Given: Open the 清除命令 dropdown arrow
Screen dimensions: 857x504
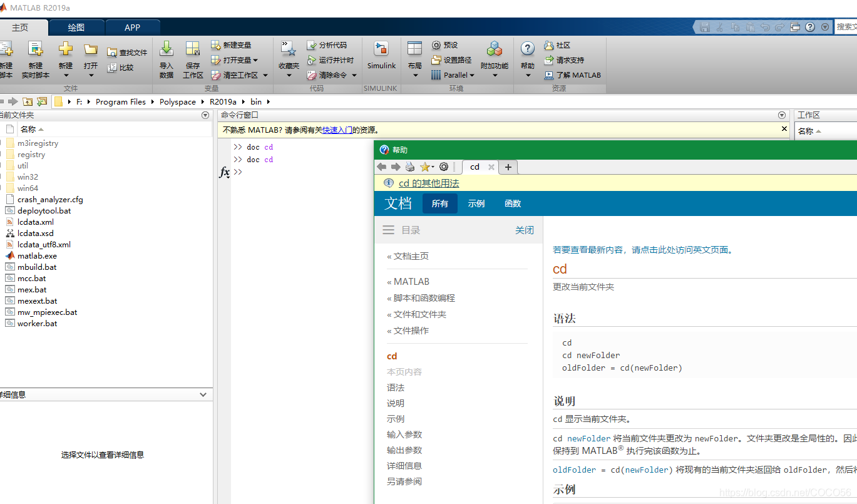Looking at the screenshot, I should coord(354,75).
